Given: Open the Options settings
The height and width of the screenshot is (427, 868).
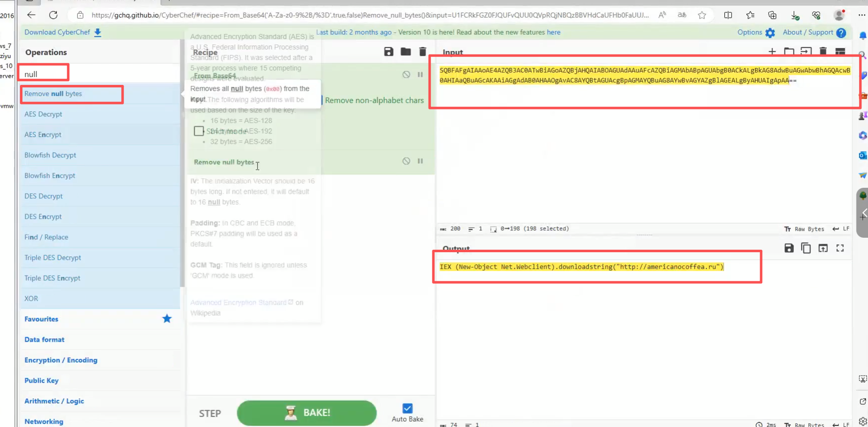Looking at the screenshot, I should [x=756, y=32].
